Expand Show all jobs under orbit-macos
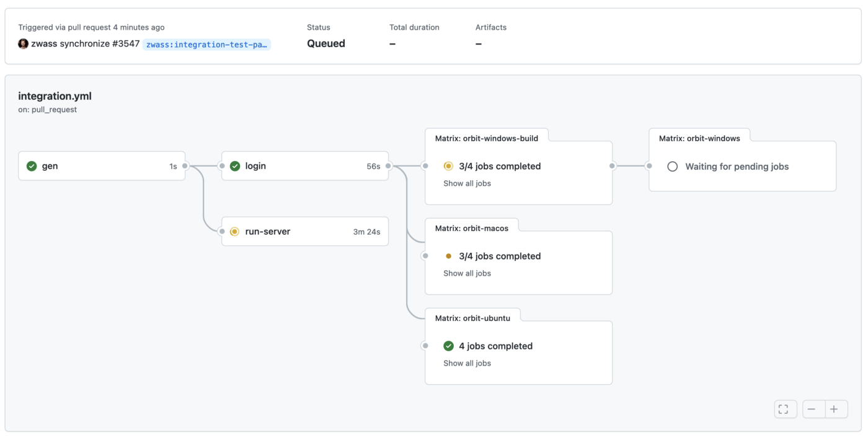868x438 pixels. click(x=467, y=273)
